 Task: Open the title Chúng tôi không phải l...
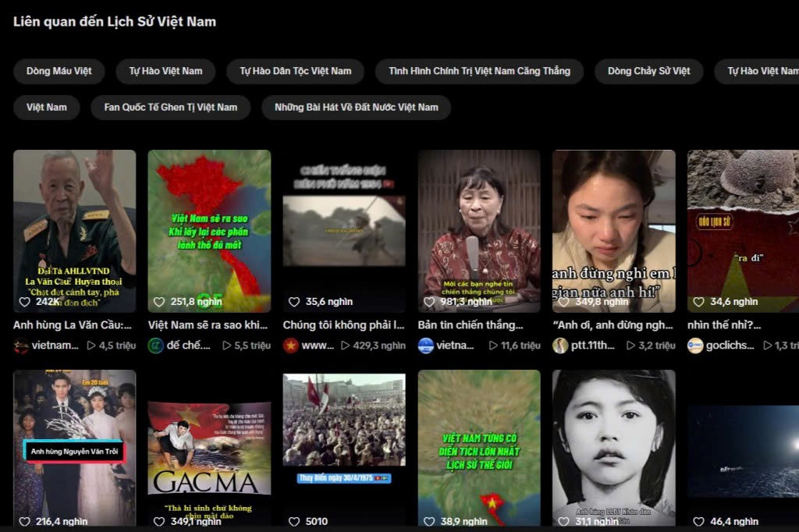coord(343,325)
